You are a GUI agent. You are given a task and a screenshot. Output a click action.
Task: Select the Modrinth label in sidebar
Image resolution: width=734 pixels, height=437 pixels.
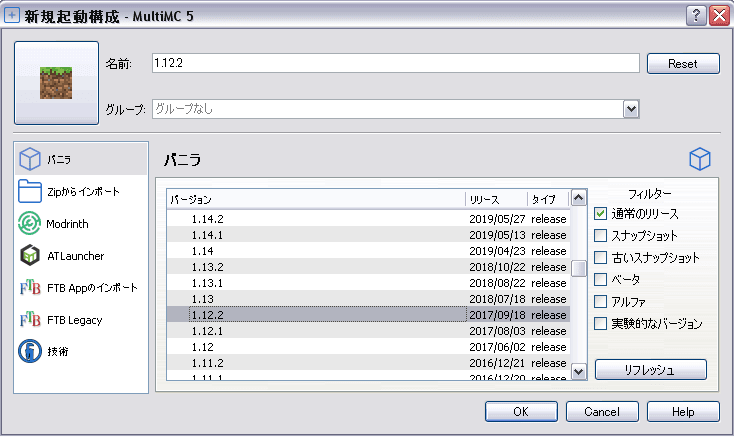(67, 224)
